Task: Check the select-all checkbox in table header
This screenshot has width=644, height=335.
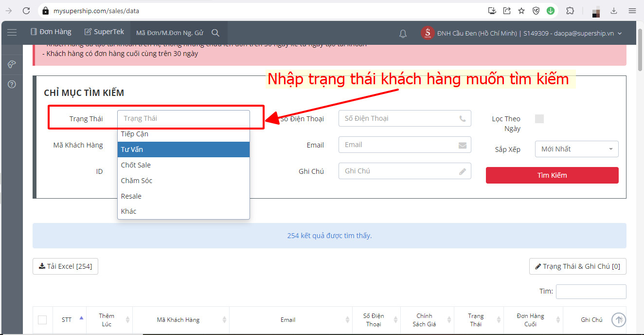Action: click(x=42, y=320)
